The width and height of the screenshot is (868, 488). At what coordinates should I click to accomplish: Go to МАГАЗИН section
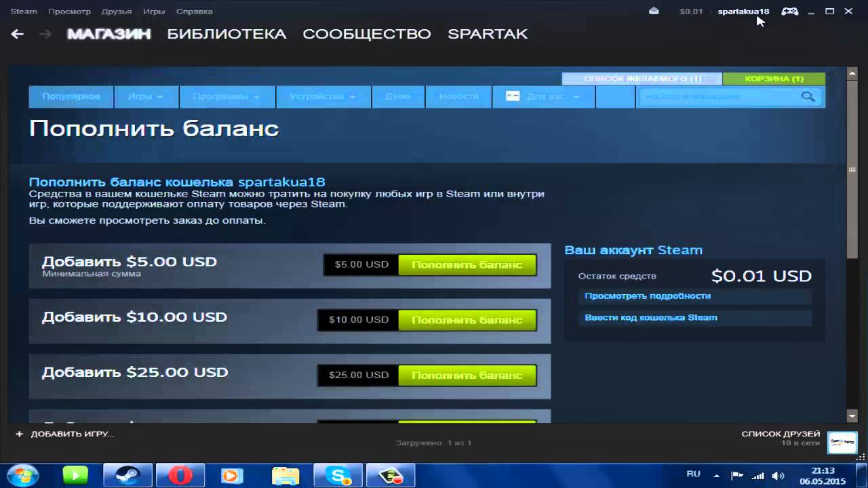coord(108,34)
